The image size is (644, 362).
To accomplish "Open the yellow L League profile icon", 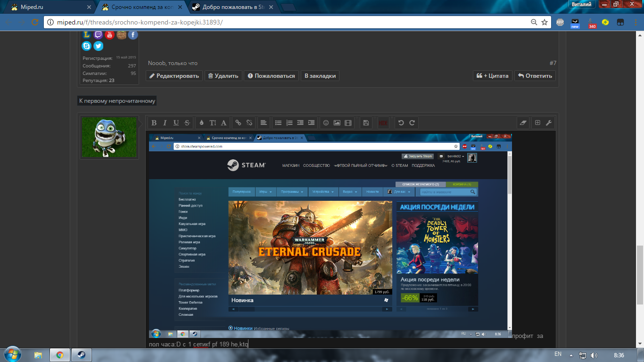I will 86,34.
